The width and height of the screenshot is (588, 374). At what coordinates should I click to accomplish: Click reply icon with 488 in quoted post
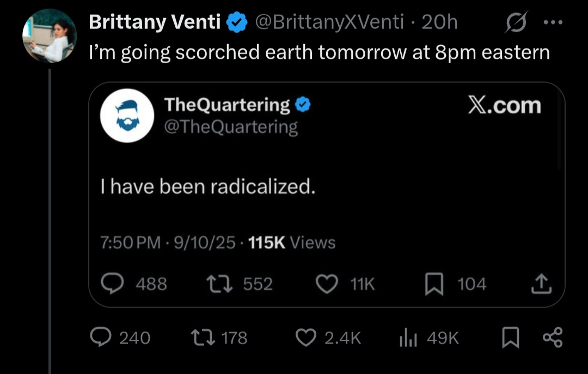(x=113, y=284)
